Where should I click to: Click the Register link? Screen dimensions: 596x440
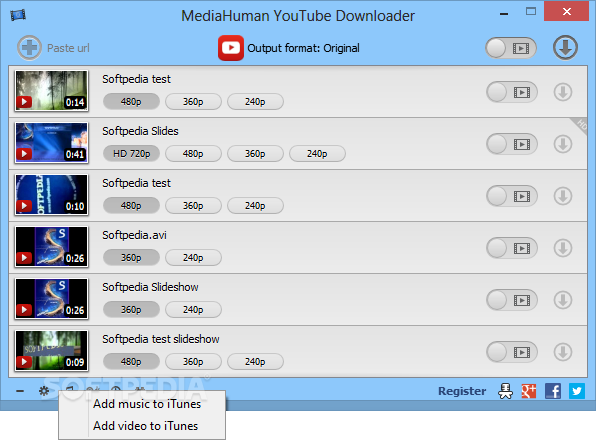[x=462, y=391]
